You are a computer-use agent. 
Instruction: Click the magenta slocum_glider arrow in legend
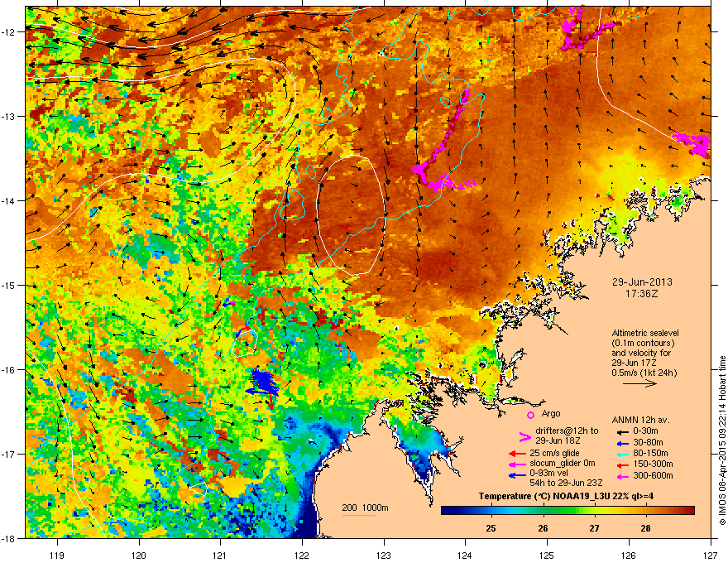517,464
